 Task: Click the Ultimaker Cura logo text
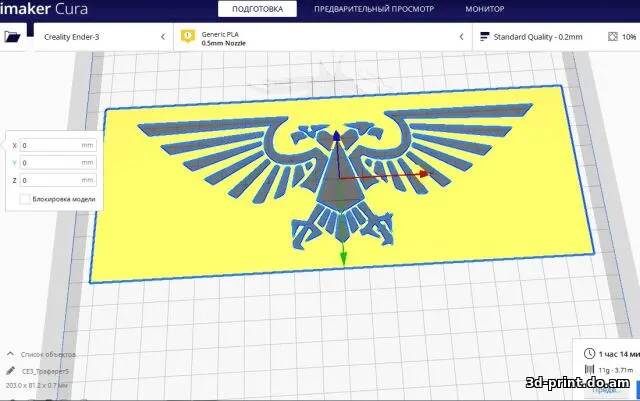44,9
